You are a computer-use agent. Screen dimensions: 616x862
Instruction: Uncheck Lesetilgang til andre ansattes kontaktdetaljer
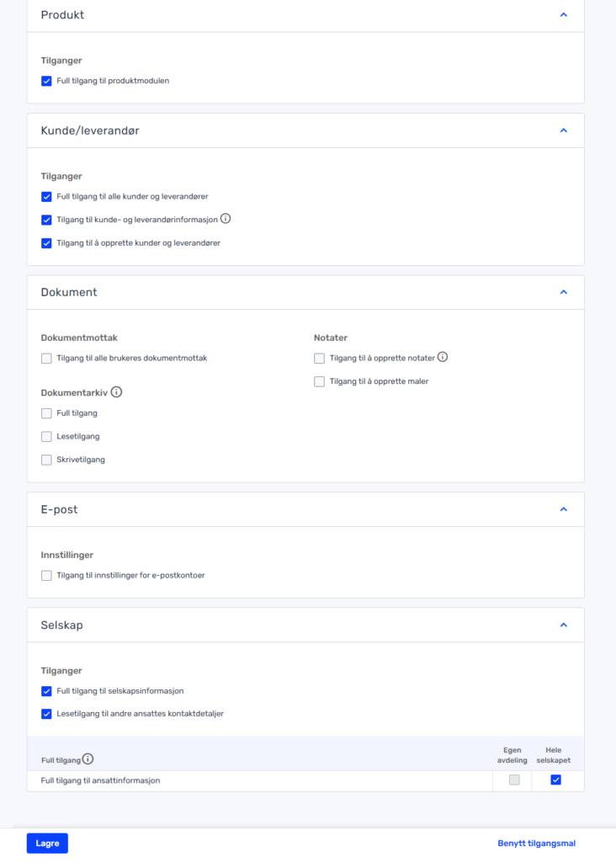tap(47, 714)
